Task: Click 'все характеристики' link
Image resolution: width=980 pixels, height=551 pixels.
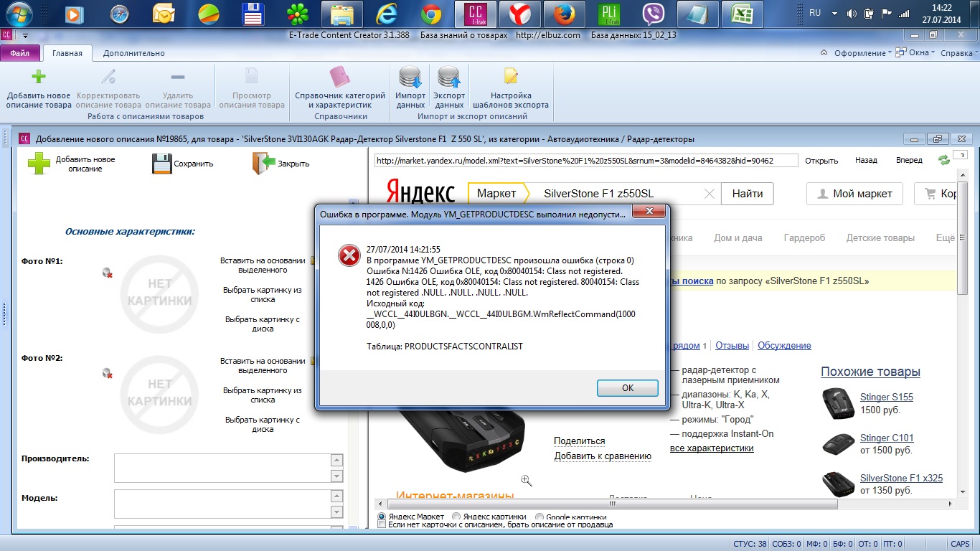Action: pyautogui.click(x=712, y=448)
